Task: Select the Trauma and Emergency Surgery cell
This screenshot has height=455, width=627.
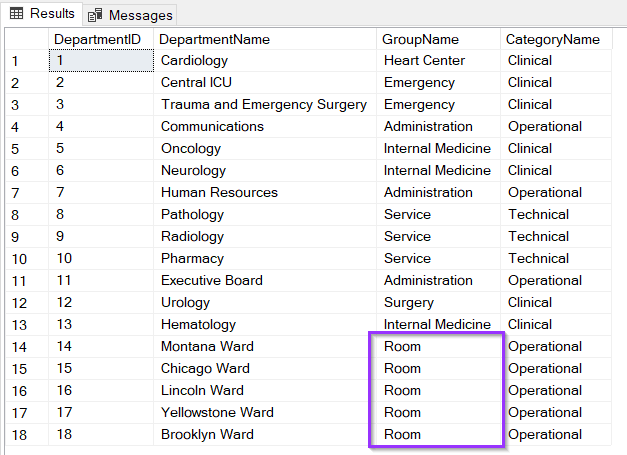Action: coord(263,105)
